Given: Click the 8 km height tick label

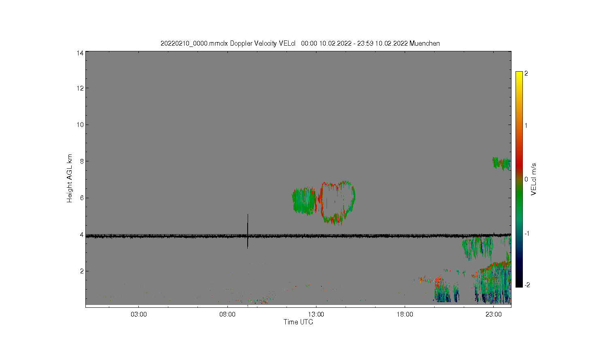Looking at the screenshot, I should pyautogui.click(x=82, y=161).
